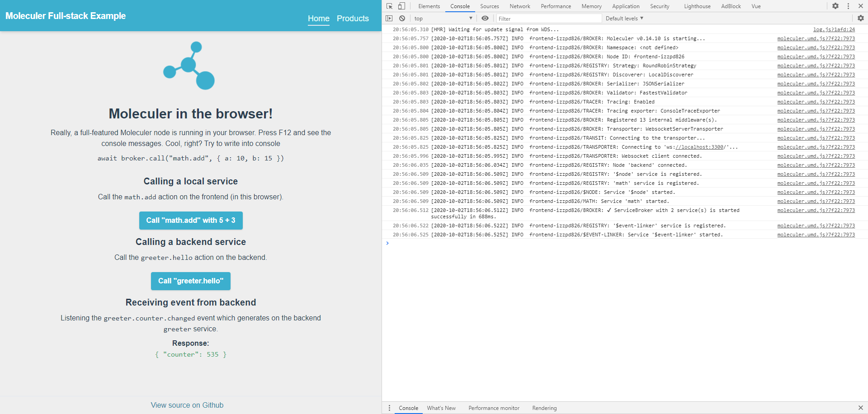Select Products in the navigation

[353, 19]
